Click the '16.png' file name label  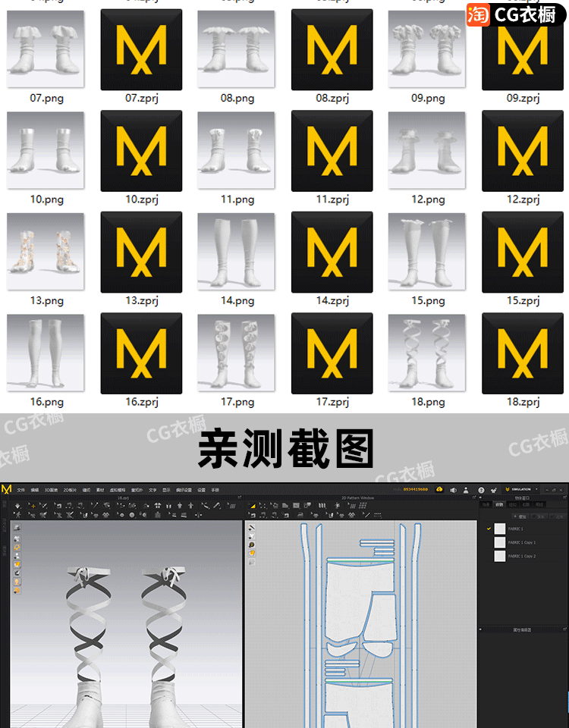[x=46, y=402]
